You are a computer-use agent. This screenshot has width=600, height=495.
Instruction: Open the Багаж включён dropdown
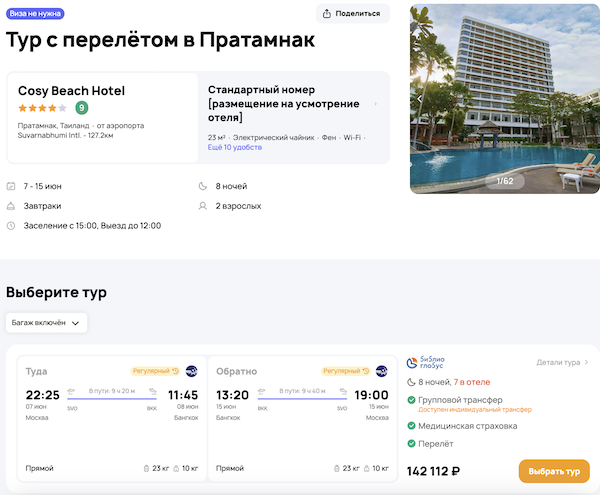(47, 323)
